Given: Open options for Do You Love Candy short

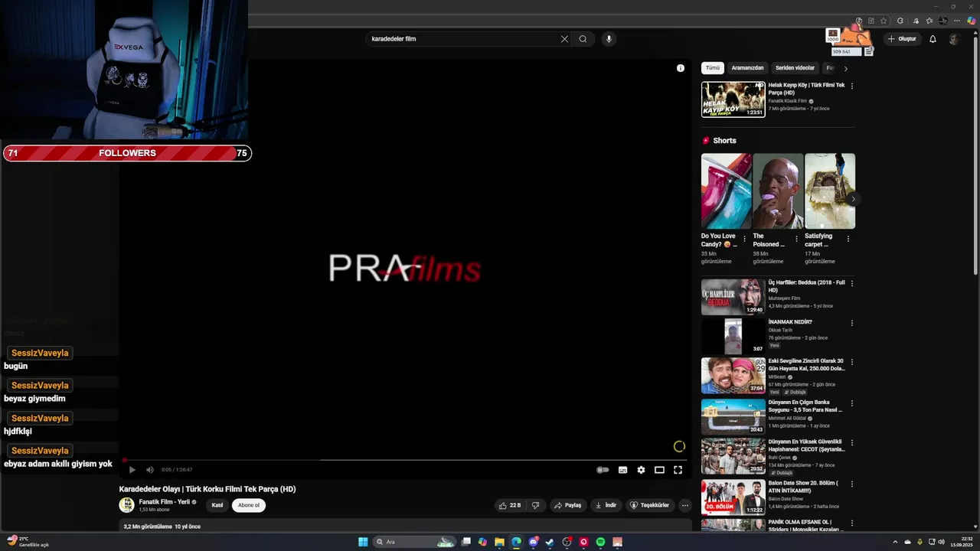Looking at the screenshot, I should pyautogui.click(x=744, y=239).
